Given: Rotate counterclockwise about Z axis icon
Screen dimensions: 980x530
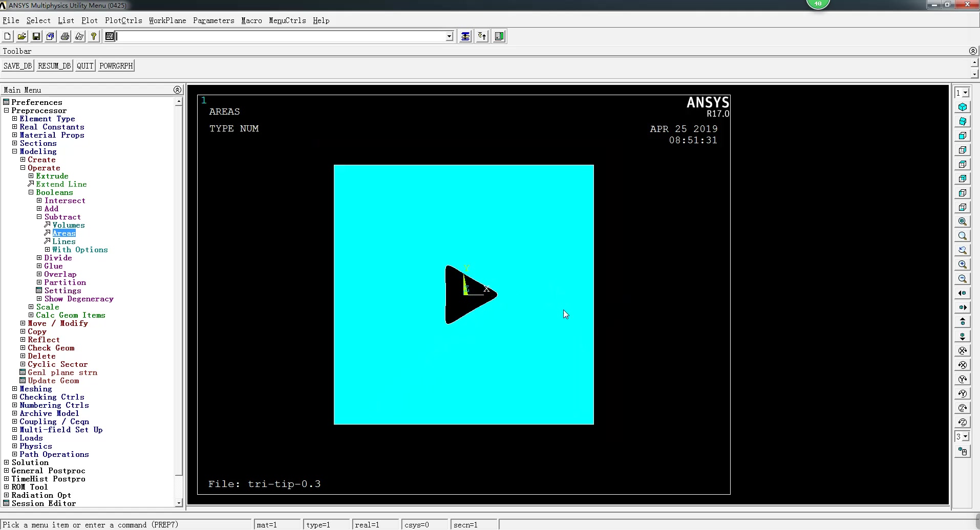Looking at the screenshot, I should (x=963, y=423).
